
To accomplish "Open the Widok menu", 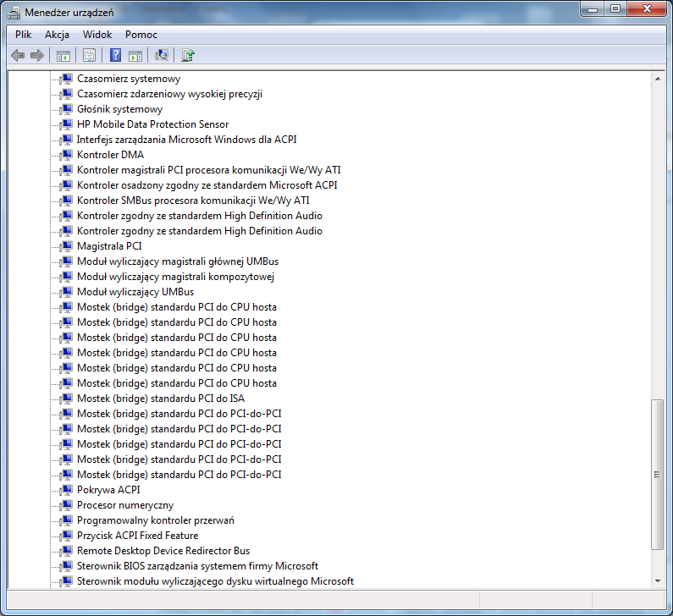I will pos(97,35).
